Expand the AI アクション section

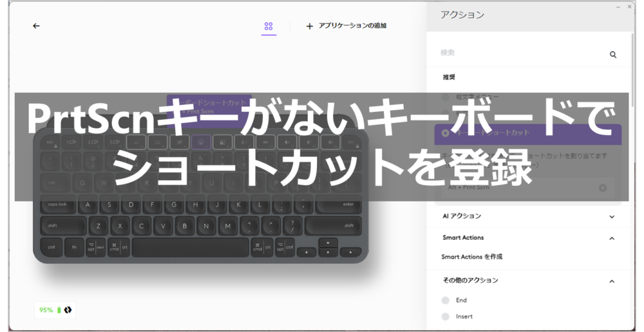point(612,217)
